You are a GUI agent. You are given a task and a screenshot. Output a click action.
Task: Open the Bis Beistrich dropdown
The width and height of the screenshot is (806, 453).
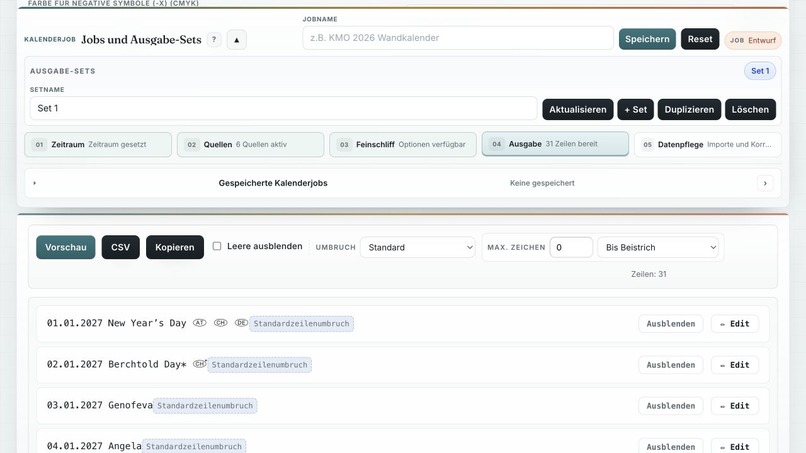[x=657, y=247]
